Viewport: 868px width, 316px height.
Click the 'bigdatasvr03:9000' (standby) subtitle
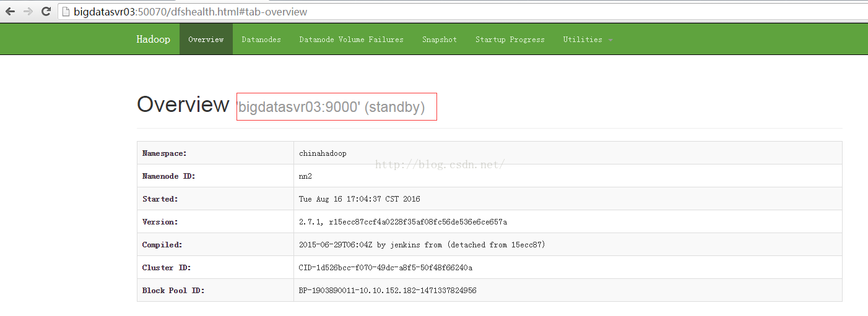click(331, 107)
